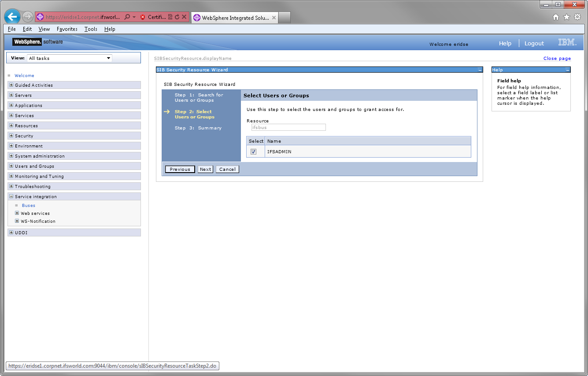
Task: Open Favorites star icon
Action: [x=566, y=17]
